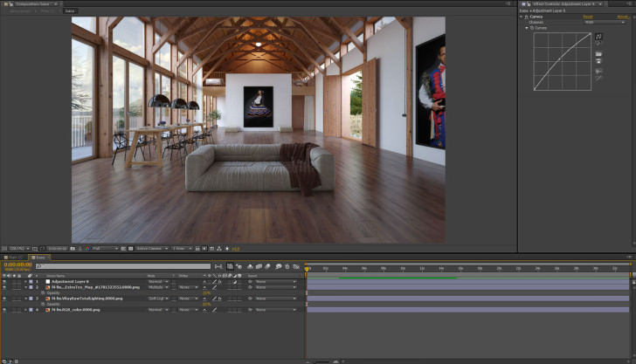Toggle draft 3D in the timeline
The height and width of the screenshot is (364, 636).
point(238,266)
